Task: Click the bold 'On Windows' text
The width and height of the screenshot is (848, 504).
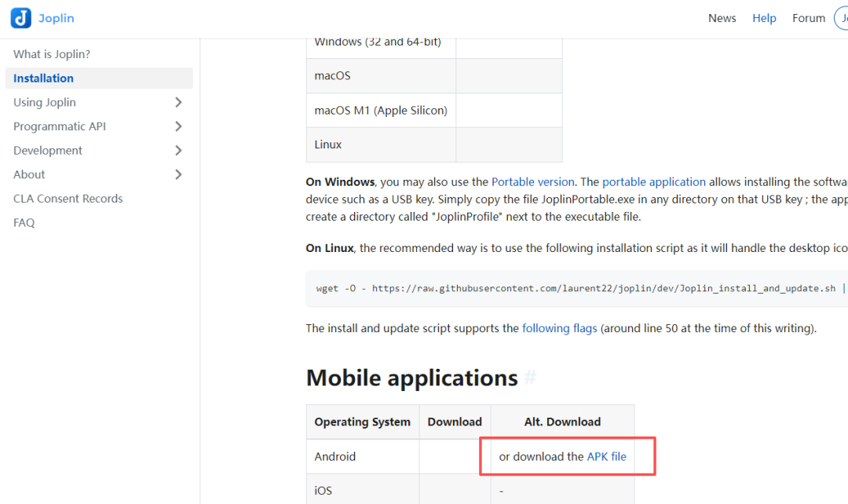Action: [340, 181]
